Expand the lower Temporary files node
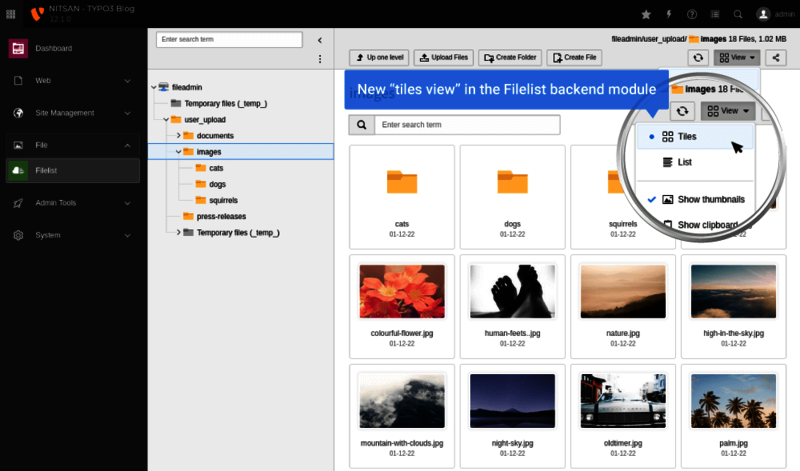The image size is (800, 471). pos(179,232)
